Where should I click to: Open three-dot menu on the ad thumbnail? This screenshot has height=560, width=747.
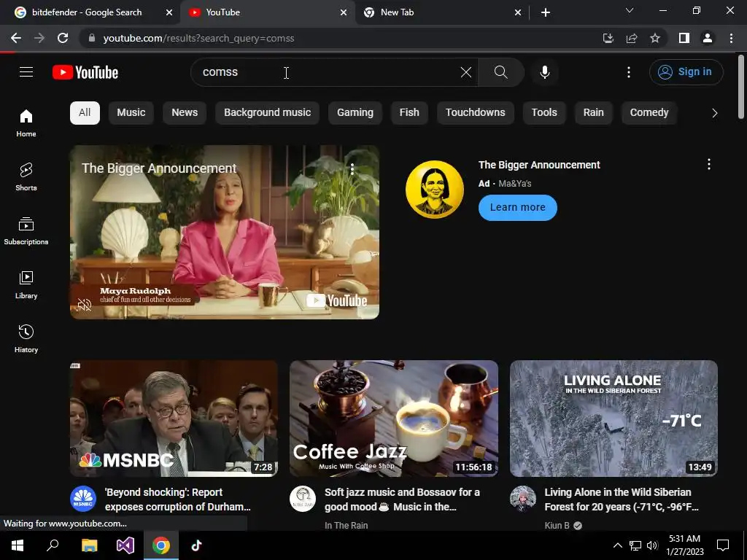[352, 168]
